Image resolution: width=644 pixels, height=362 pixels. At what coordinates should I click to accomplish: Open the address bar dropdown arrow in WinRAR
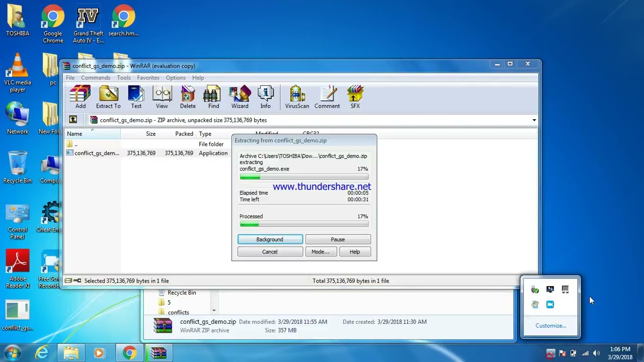(534, 120)
